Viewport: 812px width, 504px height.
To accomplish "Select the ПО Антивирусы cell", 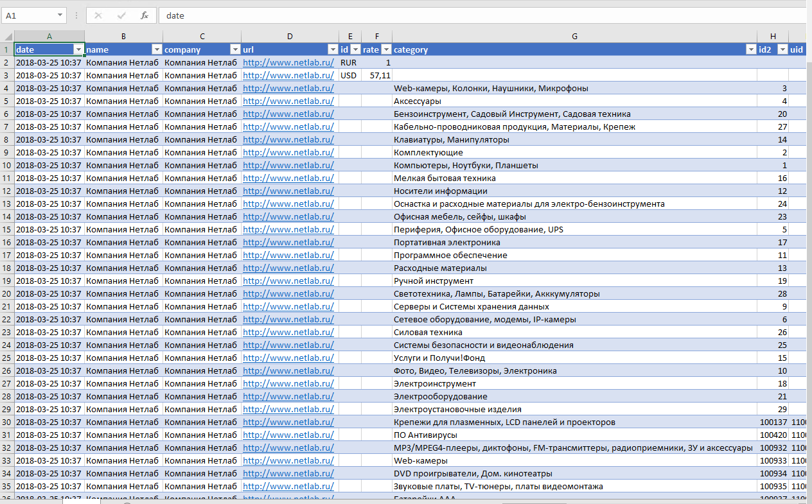I will [574, 435].
